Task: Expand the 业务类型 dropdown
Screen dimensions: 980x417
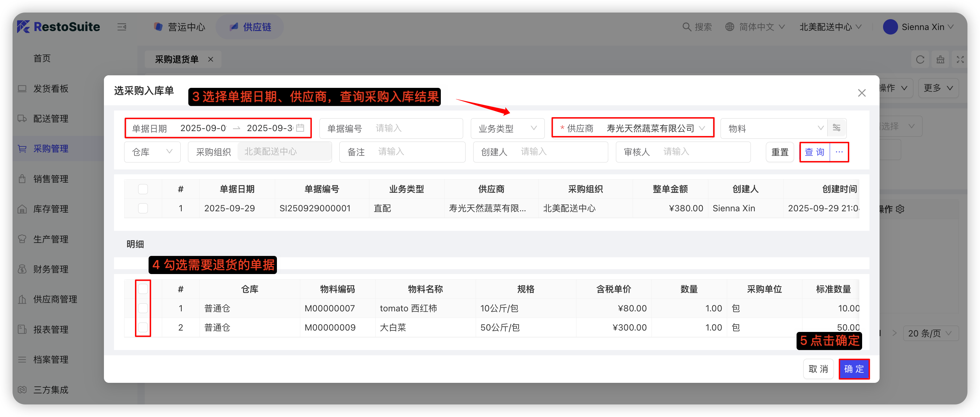Action: (x=507, y=128)
